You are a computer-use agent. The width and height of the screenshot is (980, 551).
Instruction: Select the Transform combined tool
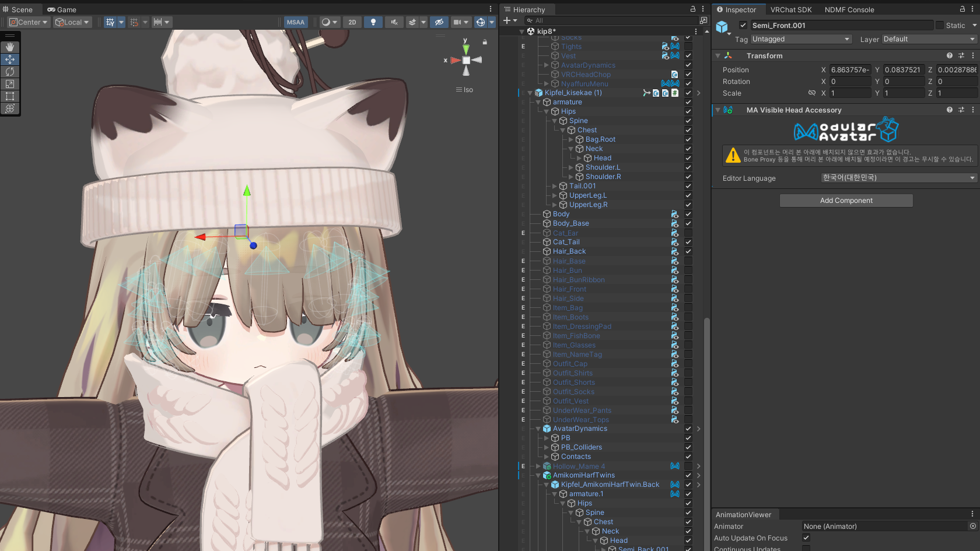point(10,108)
